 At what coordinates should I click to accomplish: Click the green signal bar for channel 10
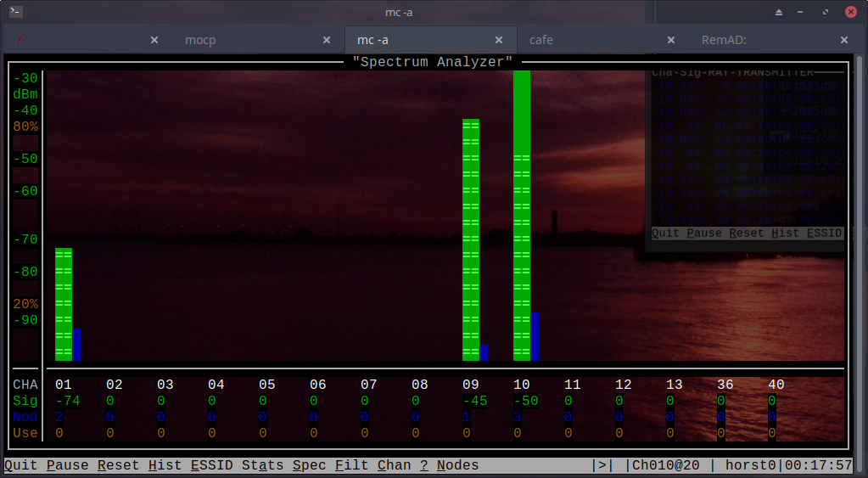521,212
